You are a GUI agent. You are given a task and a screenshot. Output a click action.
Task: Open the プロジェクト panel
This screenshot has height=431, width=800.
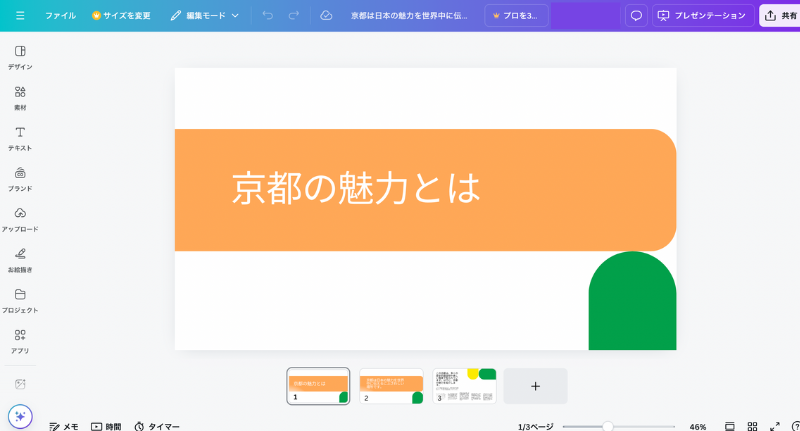pos(20,301)
